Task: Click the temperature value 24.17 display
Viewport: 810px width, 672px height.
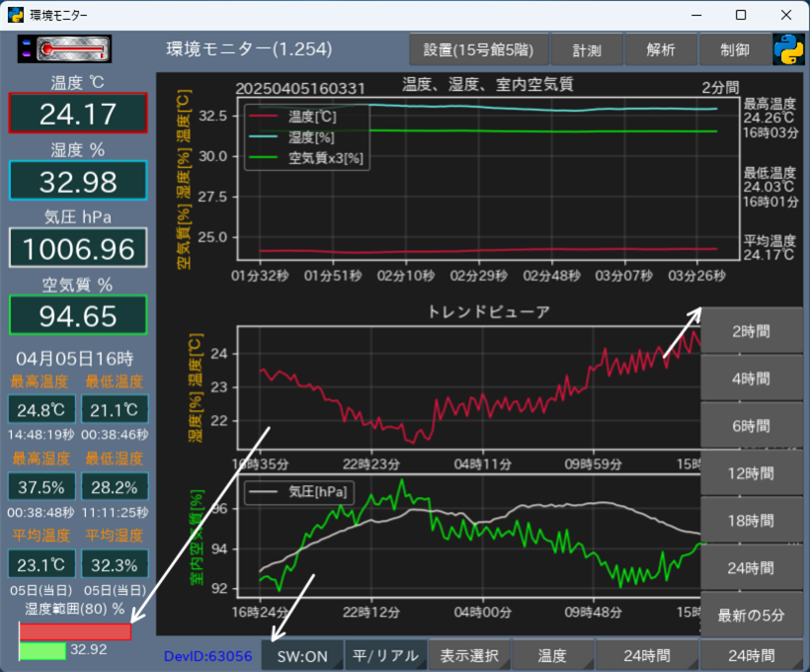Action: (x=78, y=114)
